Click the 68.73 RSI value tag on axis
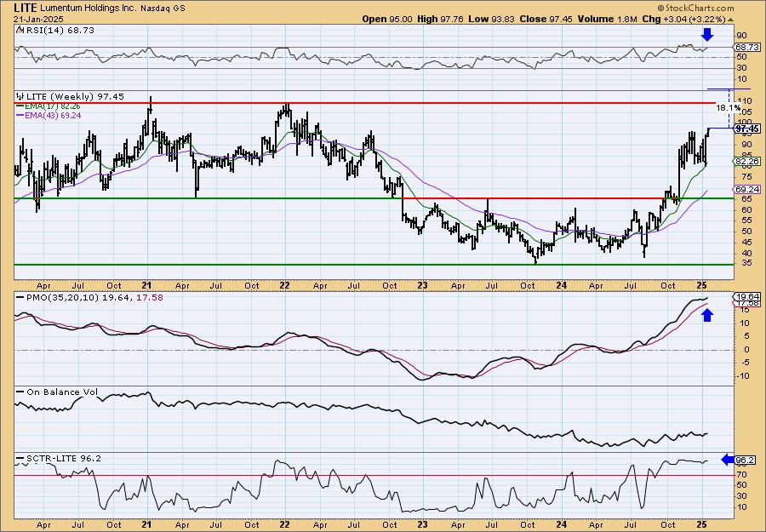The height and width of the screenshot is (532, 766). tap(747, 48)
